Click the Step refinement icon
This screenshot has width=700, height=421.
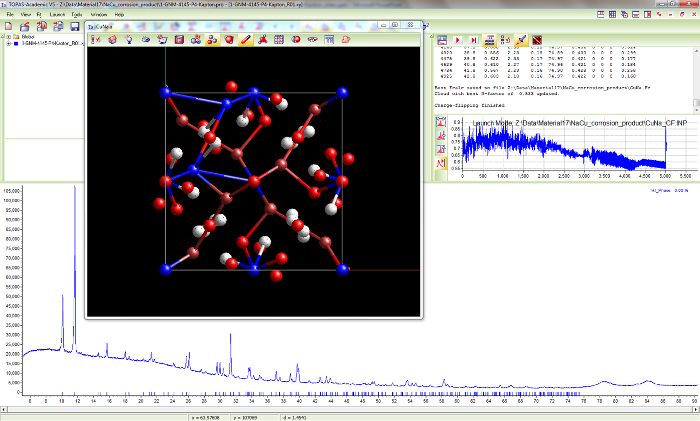click(473, 41)
